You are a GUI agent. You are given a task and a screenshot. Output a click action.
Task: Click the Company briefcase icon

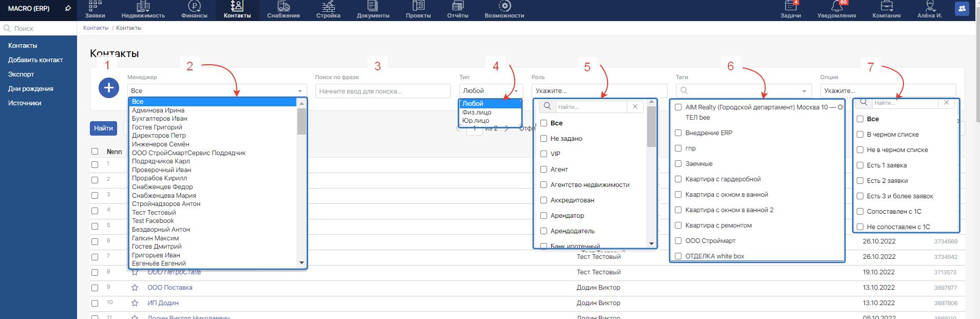(886, 7)
